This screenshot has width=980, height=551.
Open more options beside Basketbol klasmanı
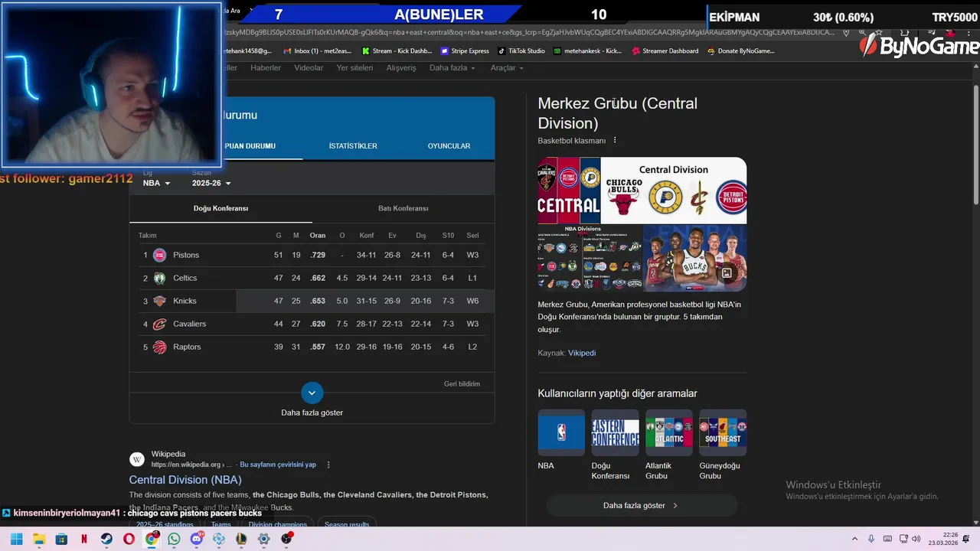[614, 140]
